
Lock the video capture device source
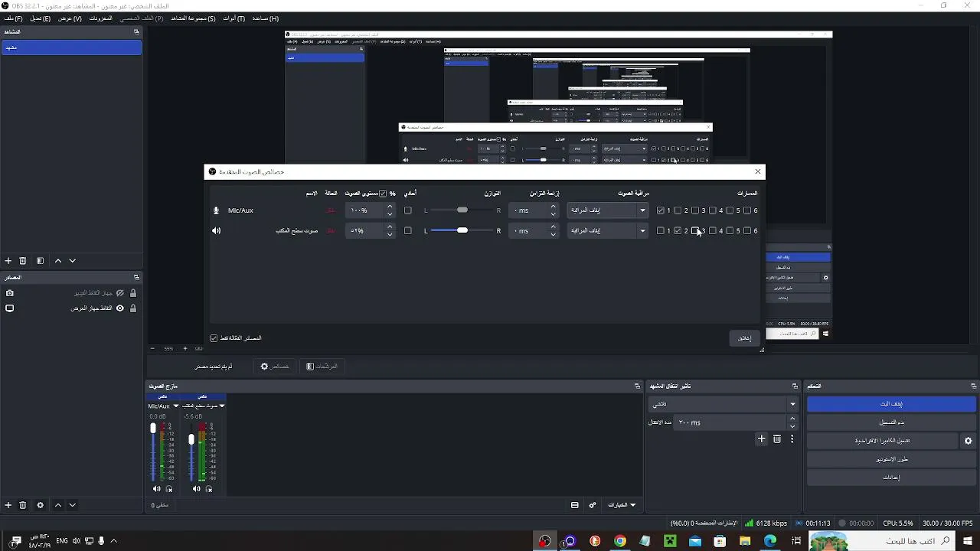(x=133, y=293)
